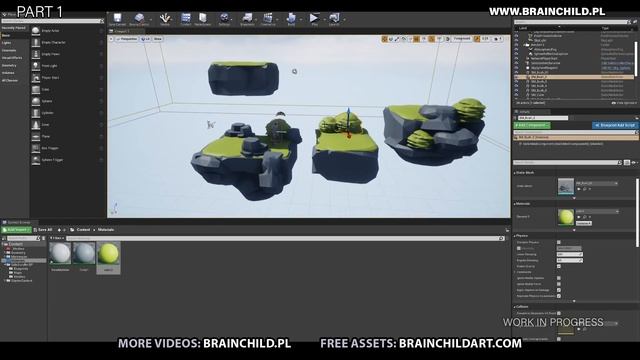Viewport: 640px width, 360px height.
Task: Click the Build toolbar icon
Action: coord(291,18)
